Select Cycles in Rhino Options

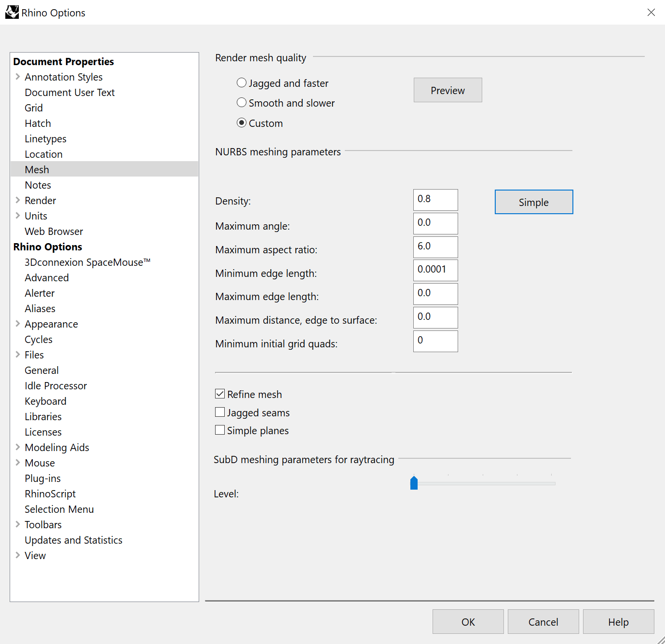pos(39,339)
